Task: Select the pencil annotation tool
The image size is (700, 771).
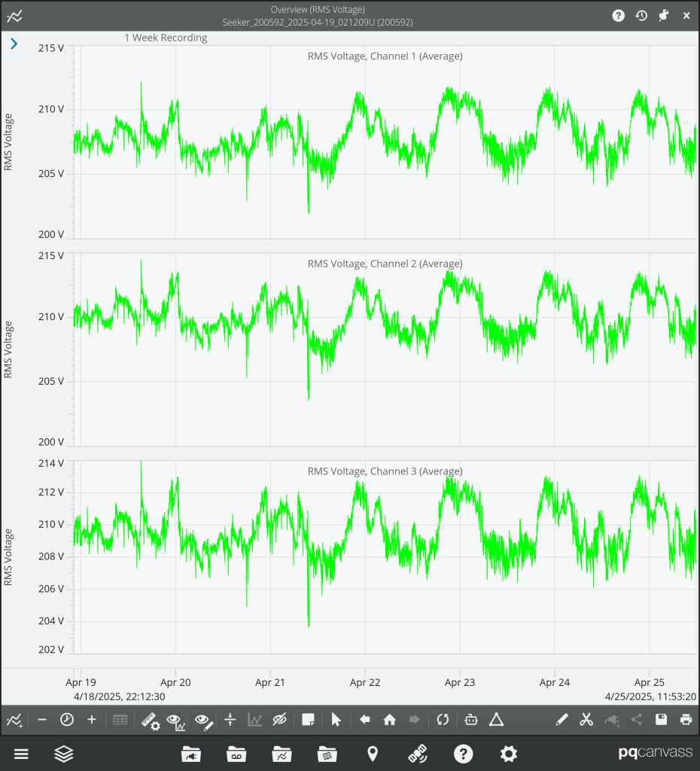Action: tap(562, 720)
